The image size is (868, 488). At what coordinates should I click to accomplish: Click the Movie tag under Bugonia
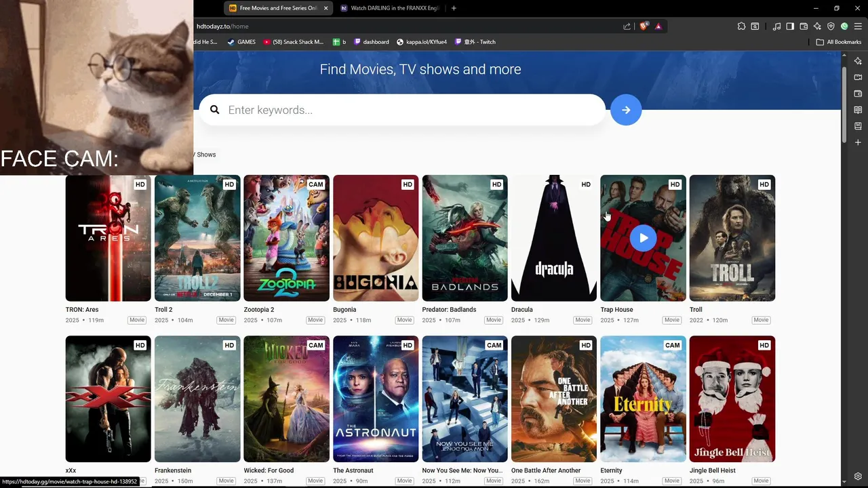404,320
